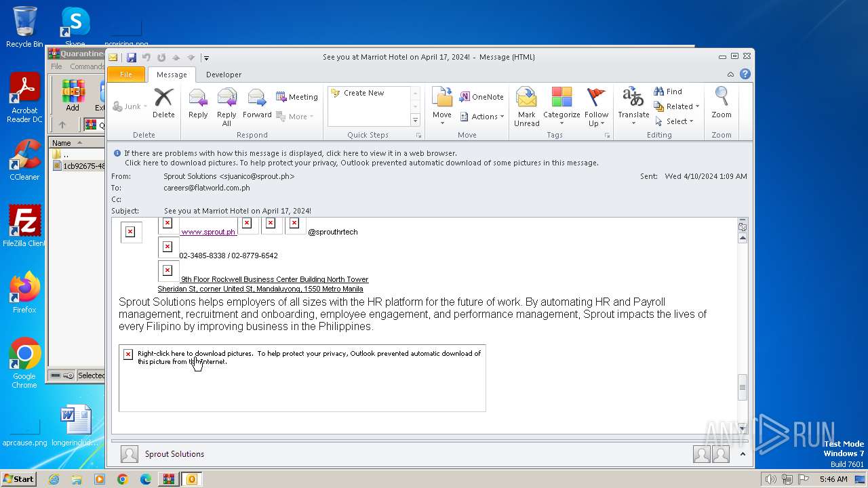Click the volume icon in system tray
Viewport: 868px width, 488px height.
coord(771,479)
